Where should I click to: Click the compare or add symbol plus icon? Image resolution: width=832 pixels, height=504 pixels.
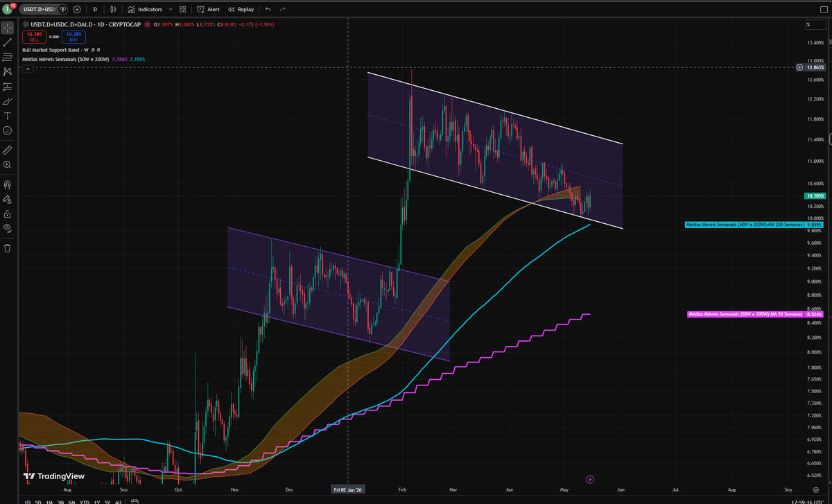[x=76, y=10]
